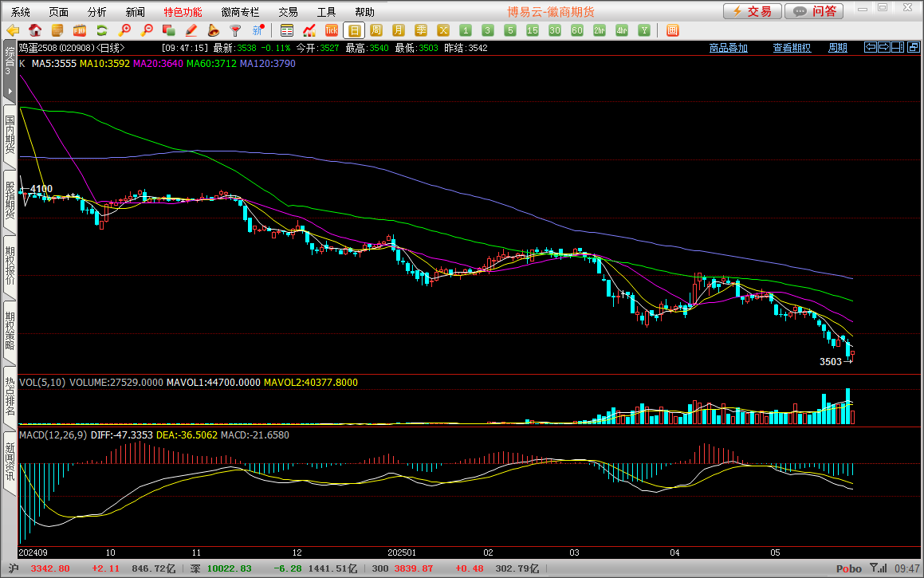Click the orange X period button

443,30
